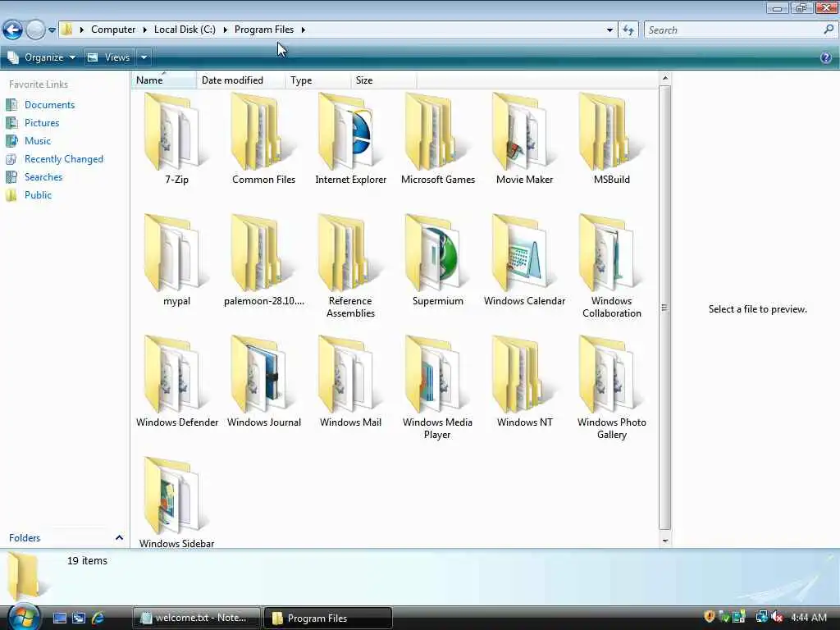The height and width of the screenshot is (630, 840).
Task: Expand the arrow after Computer in breadcrumb
Action: point(144,30)
